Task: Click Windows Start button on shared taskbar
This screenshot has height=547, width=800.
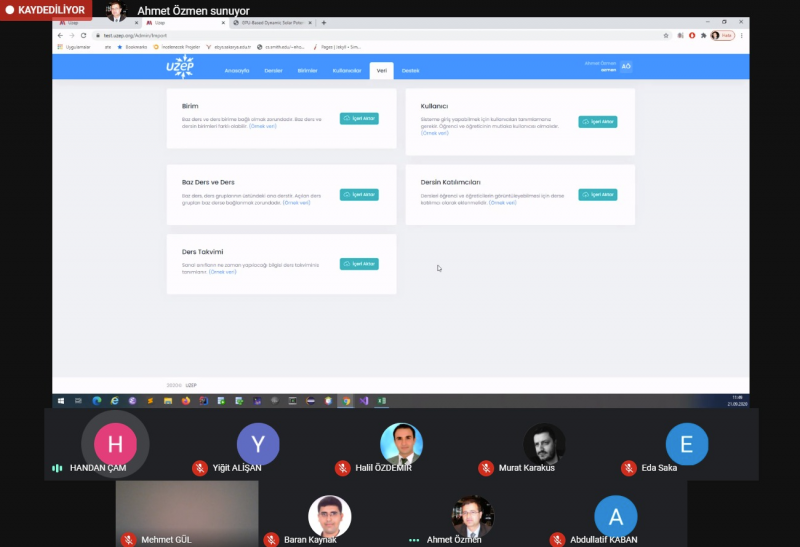Action: pyautogui.click(x=61, y=400)
